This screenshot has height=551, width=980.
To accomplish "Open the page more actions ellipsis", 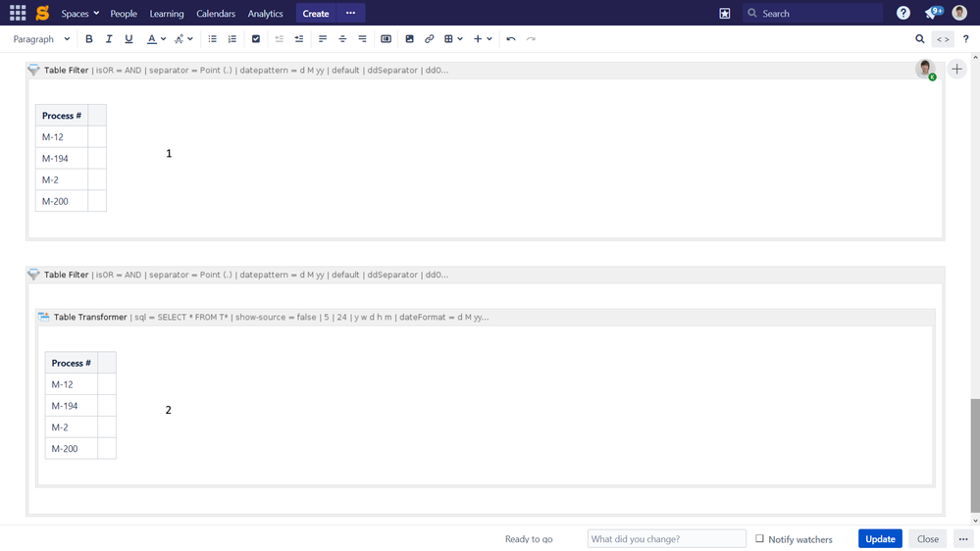I will pos(963,538).
